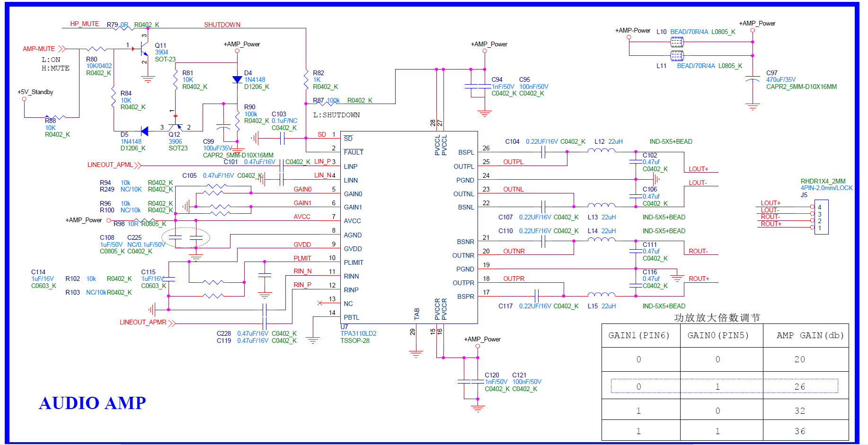868x445 pixels.
Task: Select the C97 470uF capacitor symbol
Action: tap(753, 79)
